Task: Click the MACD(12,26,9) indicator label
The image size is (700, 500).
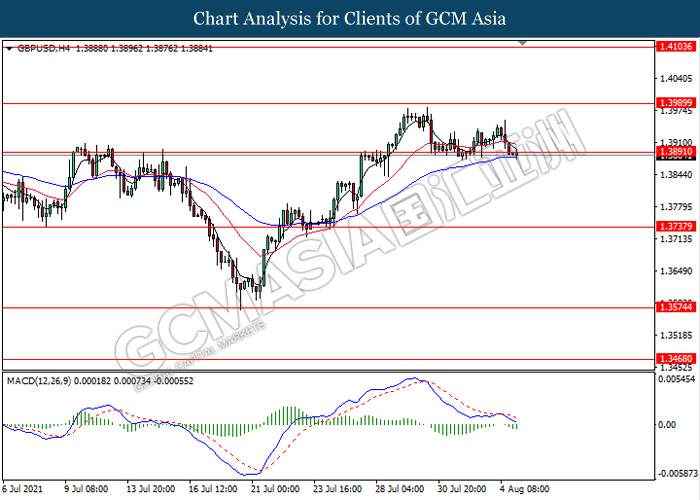Action: (39, 381)
